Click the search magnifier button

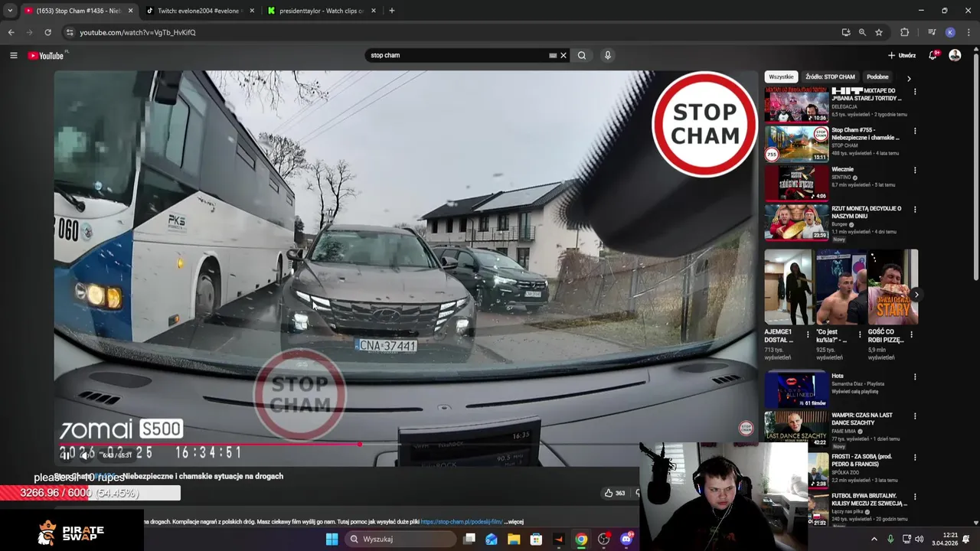coord(582,55)
